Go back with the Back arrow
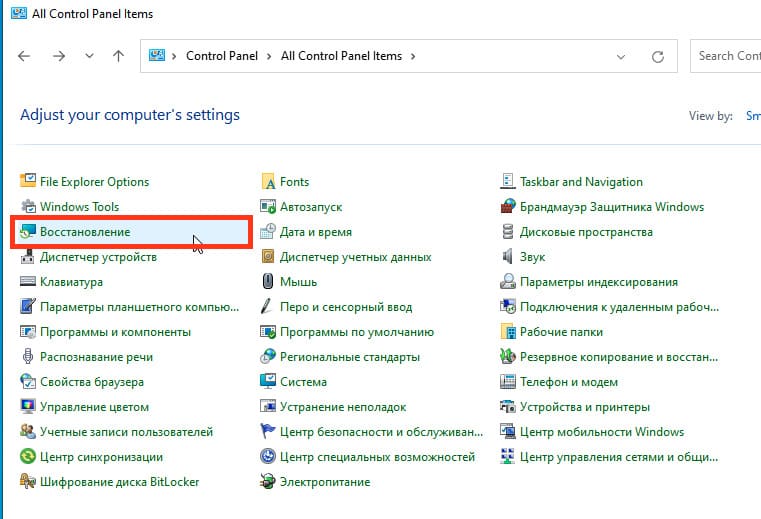 [x=24, y=57]
